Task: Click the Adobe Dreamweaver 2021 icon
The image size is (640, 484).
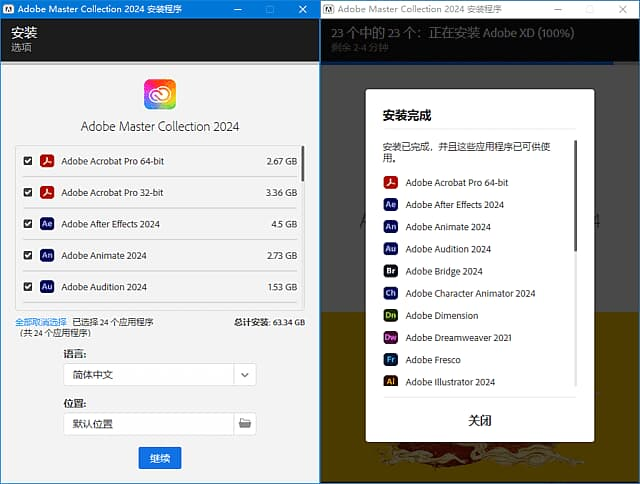Action: pos(391,338)
